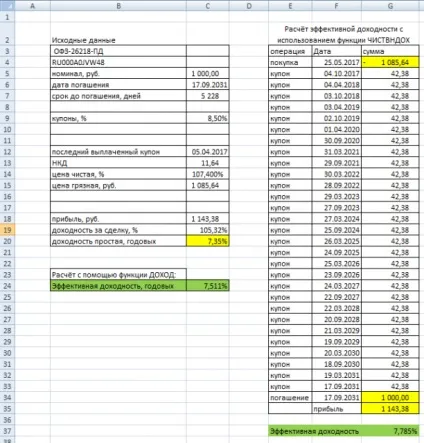Select the 'покупка' operation cell
Image resolution: width=424 pixels, height=443 pixels.
(290, 62)
